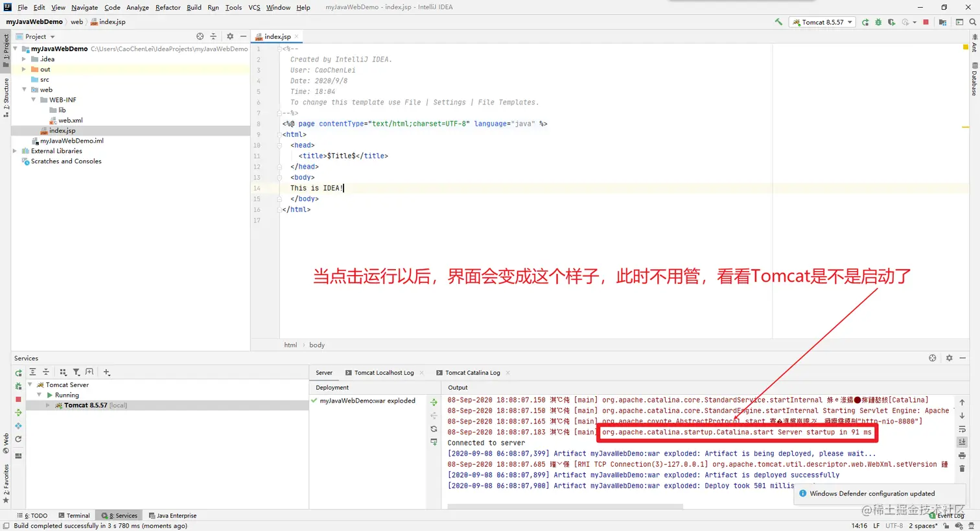The height and width of the screenshot is (531, 980).
Task: Open the Refactor menu
Action: [168, 7]
